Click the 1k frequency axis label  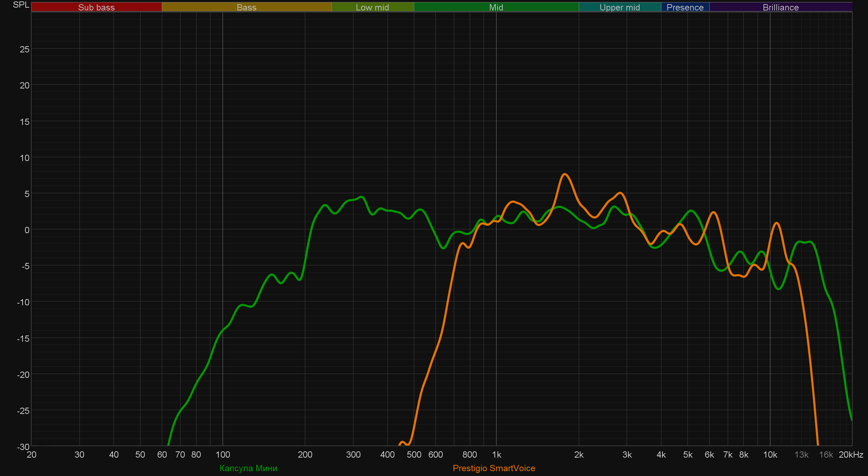point(496,454)
